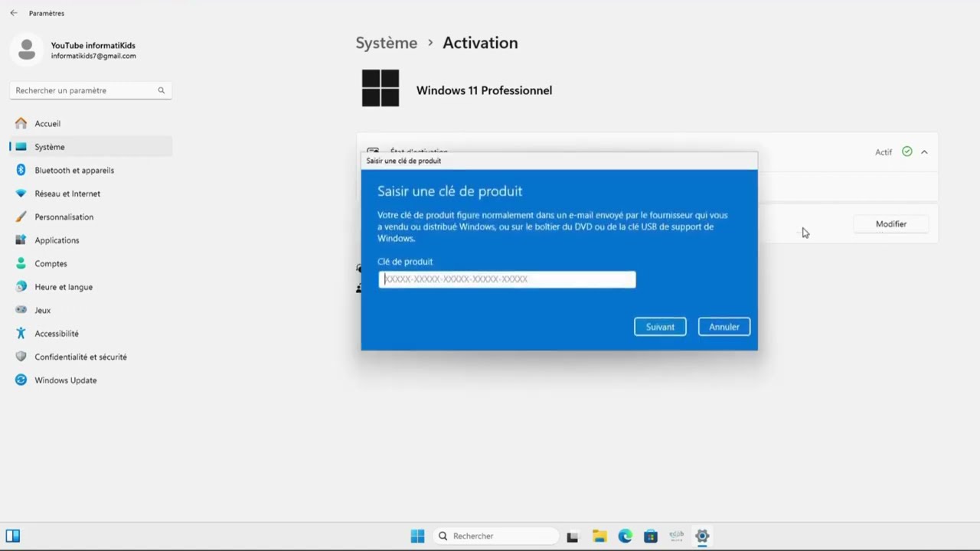Open Jeux settings
Screen dimensions: 980x551
point(90,310)
